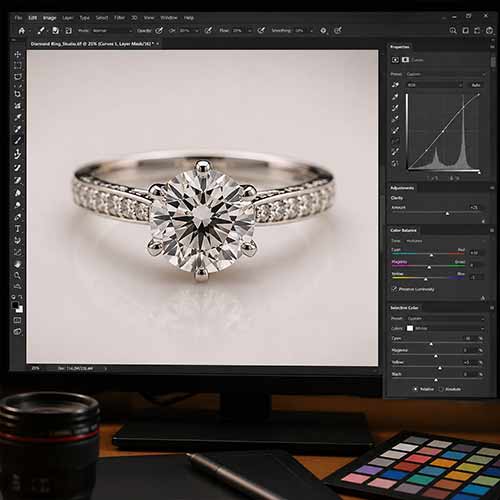Screen dimensions: 500x500
Task: Open the brush settings panel icon
Action: pos(56,31)
